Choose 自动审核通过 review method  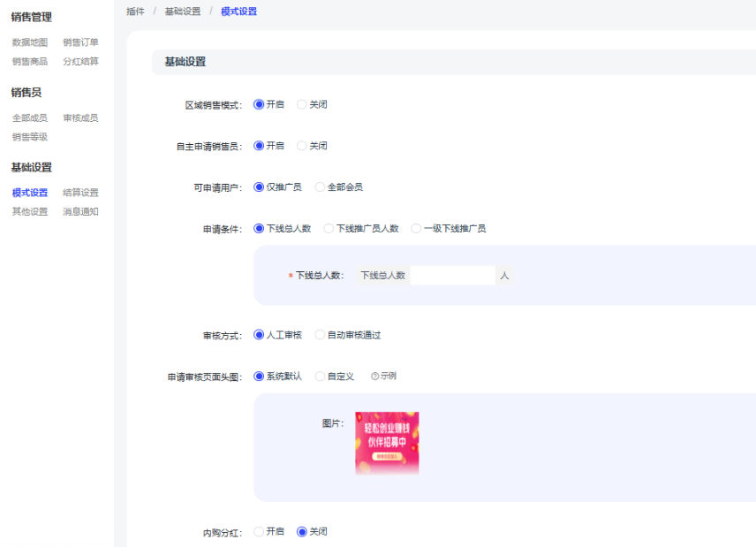[x=321, y=335]
